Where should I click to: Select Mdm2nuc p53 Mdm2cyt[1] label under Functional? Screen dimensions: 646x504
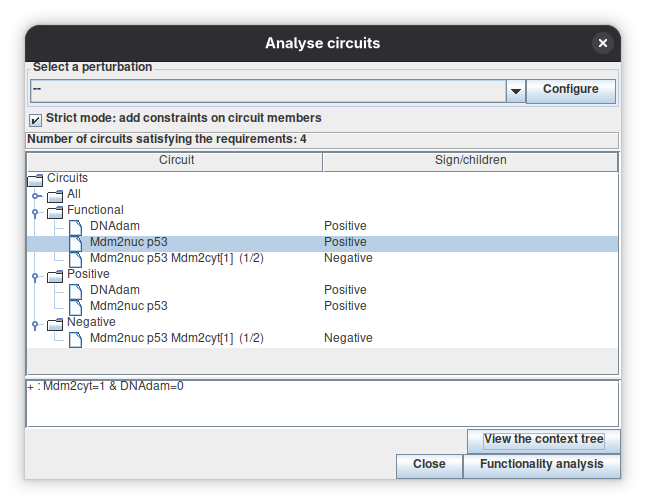[177, 258]
